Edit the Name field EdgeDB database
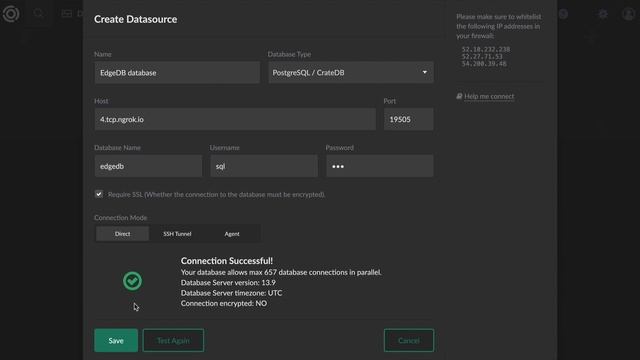 point(177,73)
